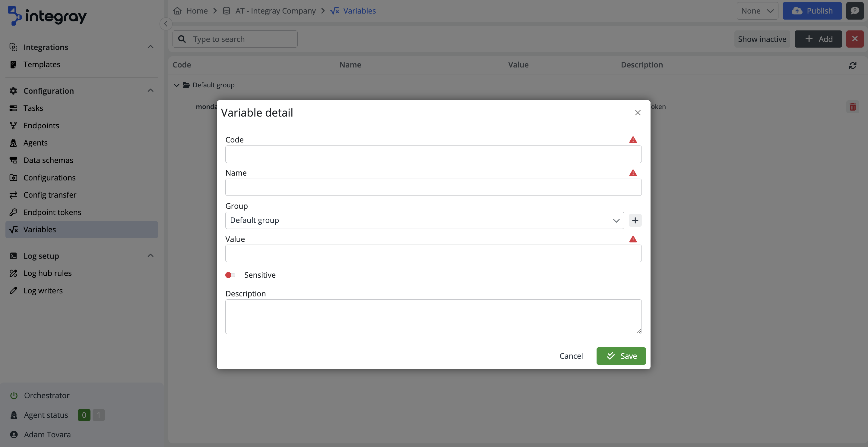Image resolution: width=868 pixels, height=447 pixels.
Task: Click the red trash icon in the variable row
Action: pyautogui.click(x=853, y=107)
